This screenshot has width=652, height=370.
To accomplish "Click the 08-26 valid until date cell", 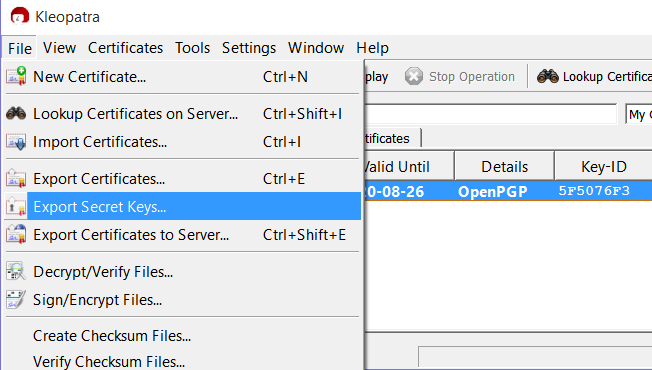I will click(395, 191).
